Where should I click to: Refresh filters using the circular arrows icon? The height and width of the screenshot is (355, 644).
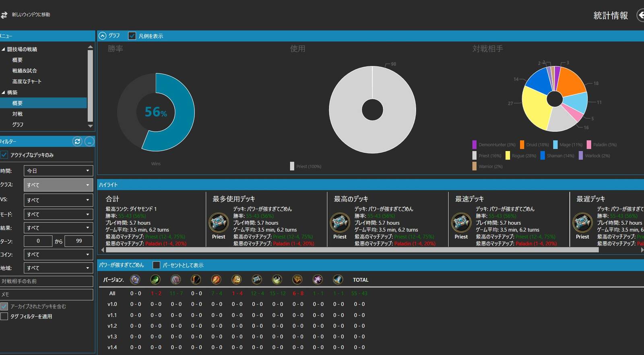pos(77,141)
